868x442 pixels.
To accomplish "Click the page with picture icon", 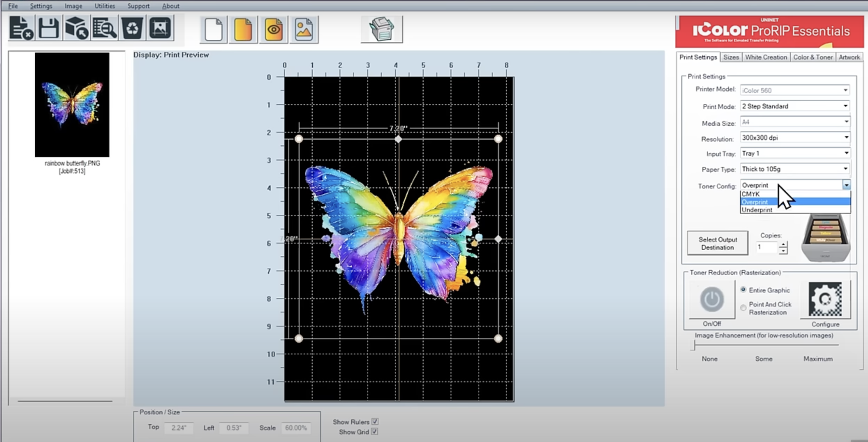I will (x=304, y=30).
